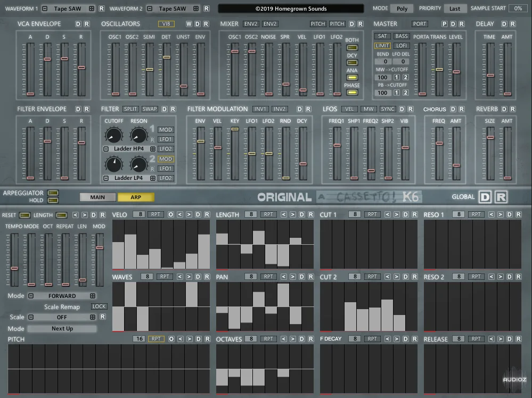Screen dimensions: 532x398
Task: Click the master LOFI button
Action: [402, 45]
